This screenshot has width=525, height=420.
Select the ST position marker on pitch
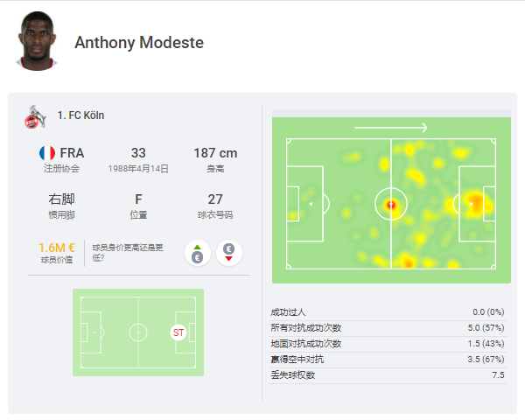(x=178, y=332)
